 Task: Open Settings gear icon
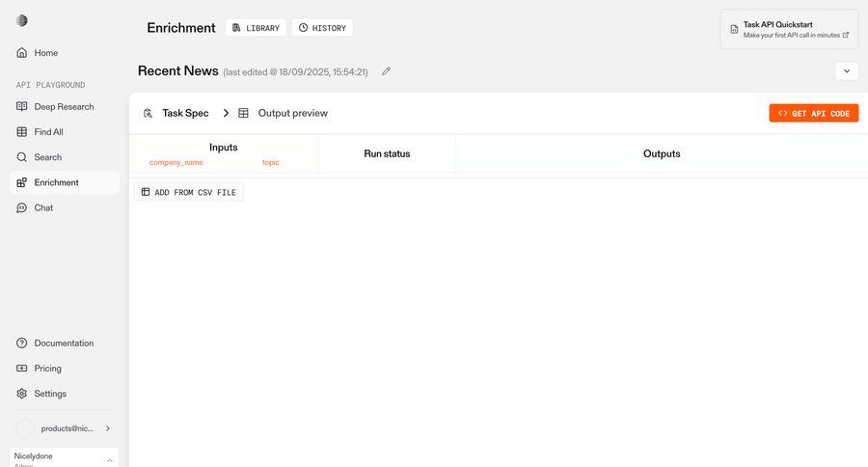click(22, 394)
